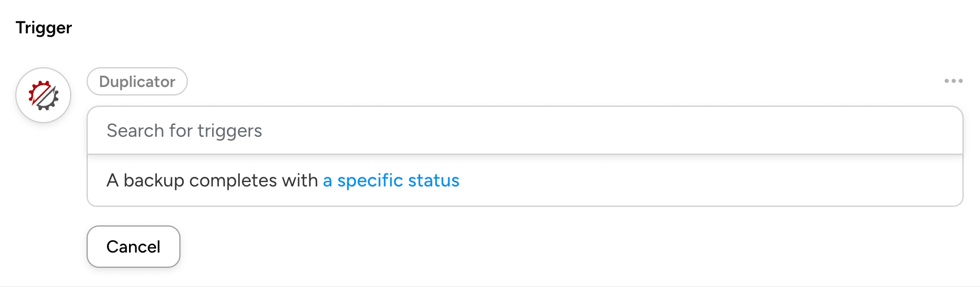
Task: Focus the Search for triggers field
Action: [524, 131]
